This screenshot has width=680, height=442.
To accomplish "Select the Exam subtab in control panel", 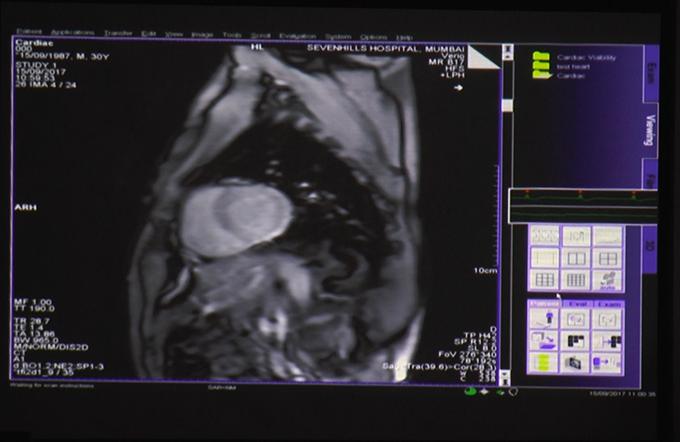I will pyautogui.click(x=608, y=304).
